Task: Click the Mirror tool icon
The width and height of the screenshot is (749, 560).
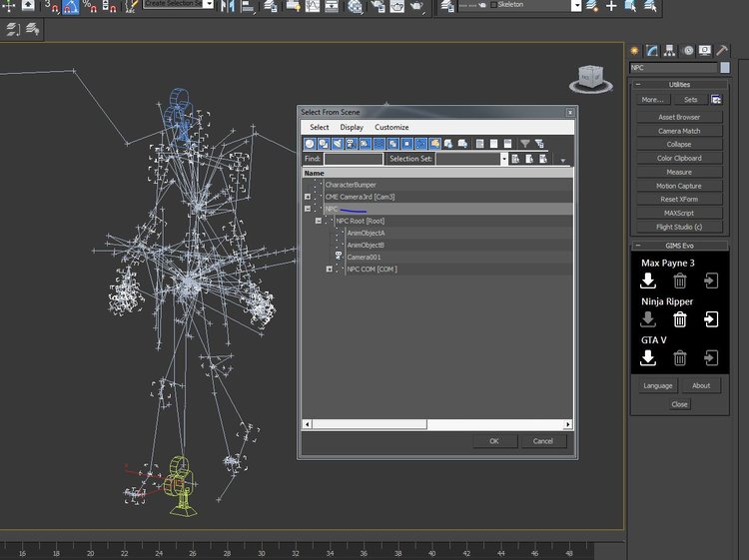Action: pyautogui.click(x=228, y=6)
